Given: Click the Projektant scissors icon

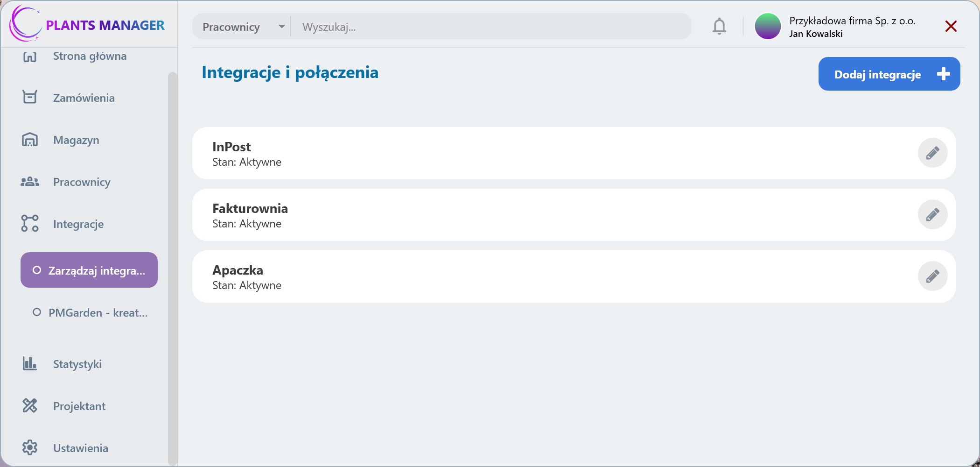Looking at the screenshot, I should click(30, 406).
